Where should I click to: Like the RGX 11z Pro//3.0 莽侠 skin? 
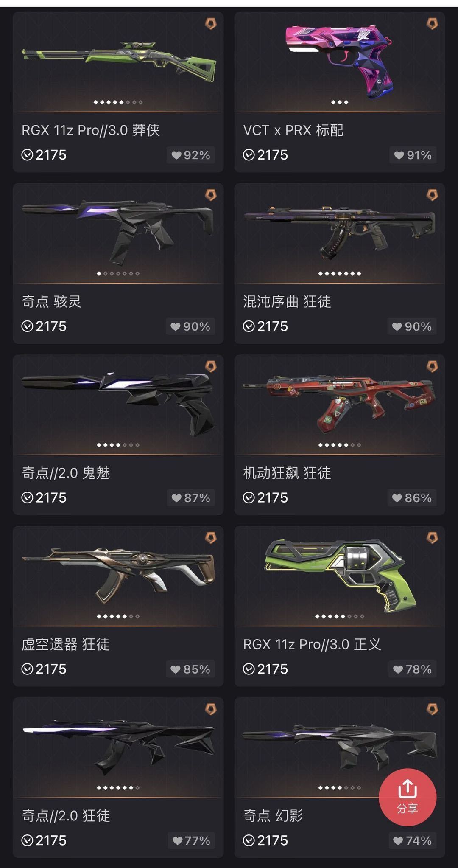coord(190,155)
